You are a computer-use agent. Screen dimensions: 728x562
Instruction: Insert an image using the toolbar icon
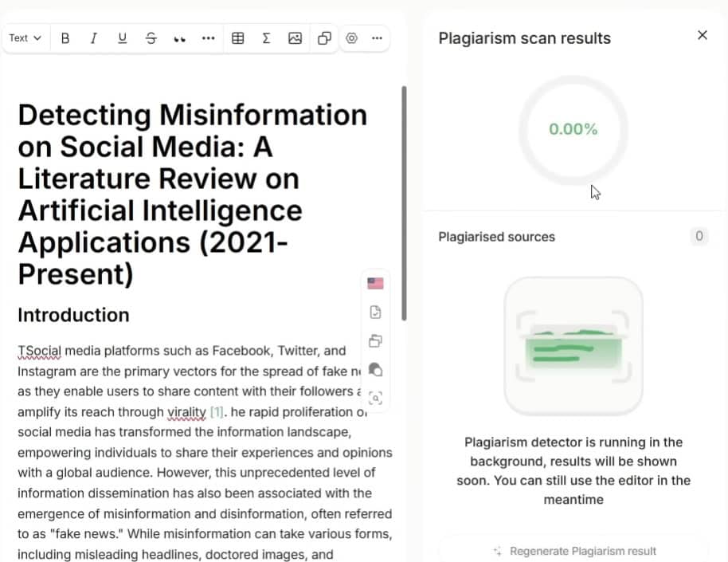295,37
